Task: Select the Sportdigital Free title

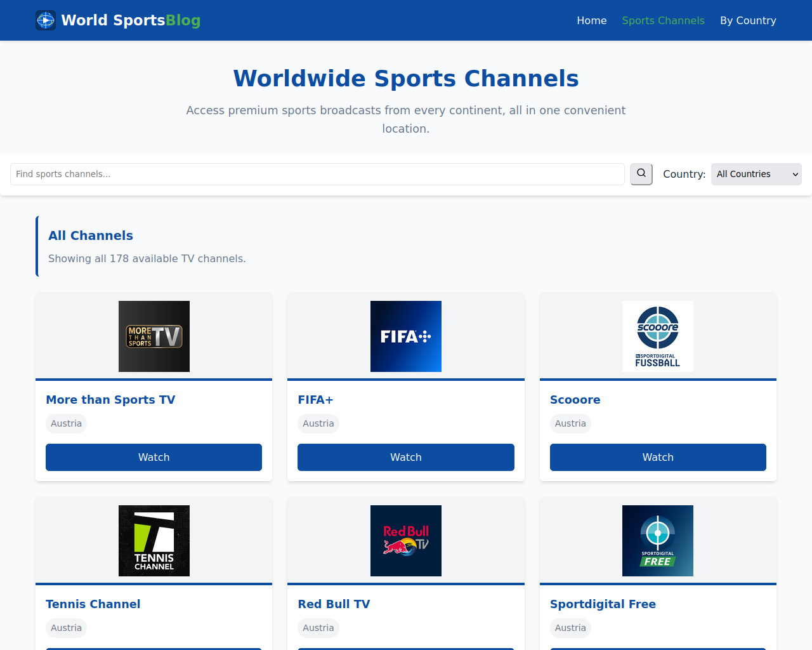Action: (603, 604)
